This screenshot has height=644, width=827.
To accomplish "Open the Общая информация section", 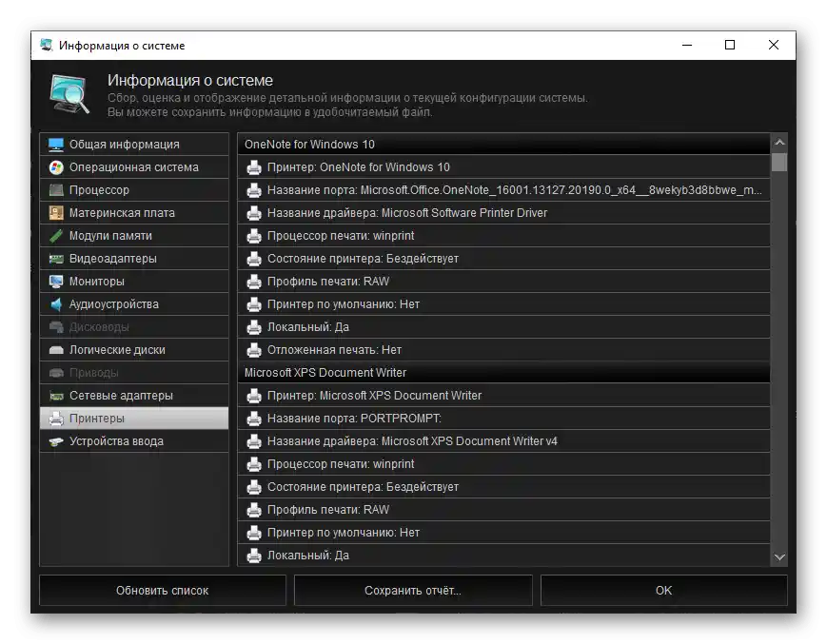I will [134, 145].
